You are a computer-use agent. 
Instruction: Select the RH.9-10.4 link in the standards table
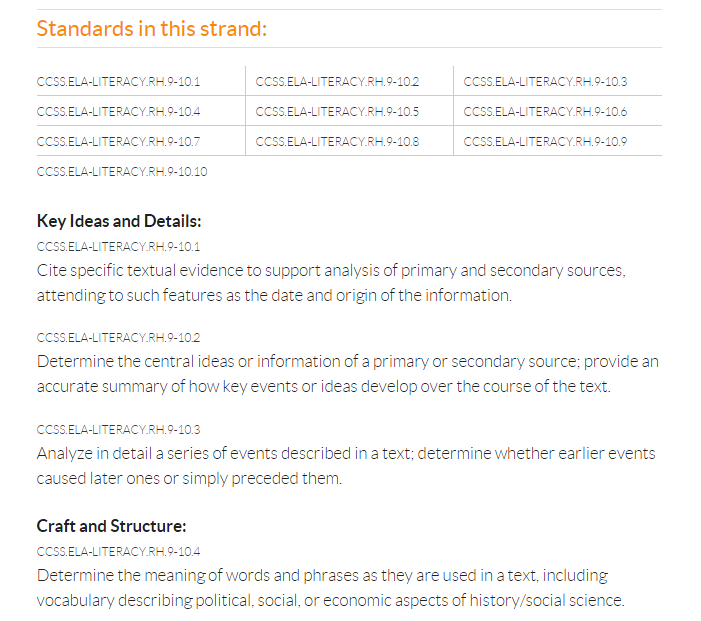point(119,111)
